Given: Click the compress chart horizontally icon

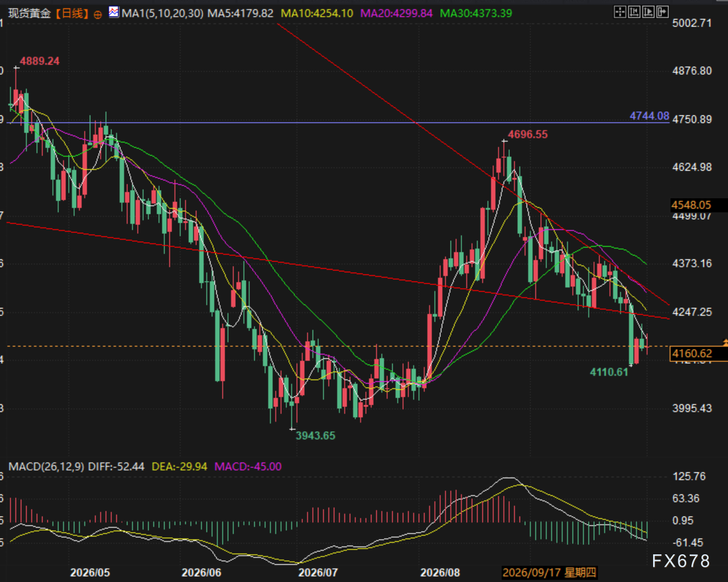Looking at the screenshot, I should tap(634, 12).
